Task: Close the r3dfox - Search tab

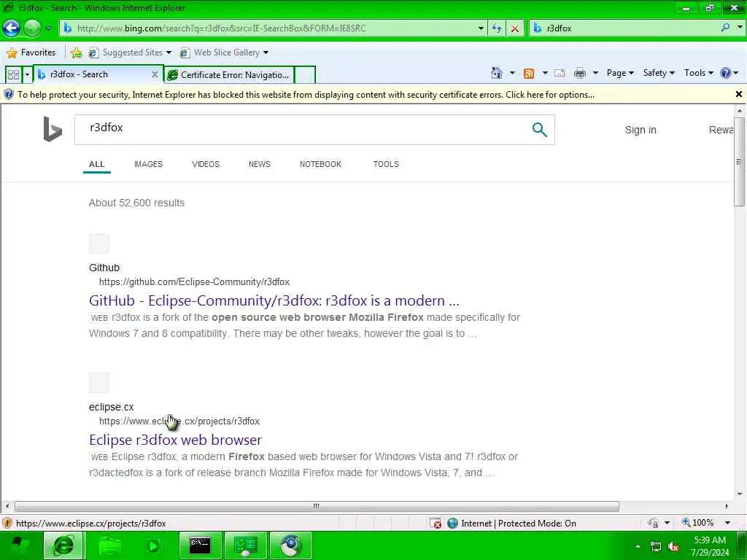Action: (x=155, y=75)
